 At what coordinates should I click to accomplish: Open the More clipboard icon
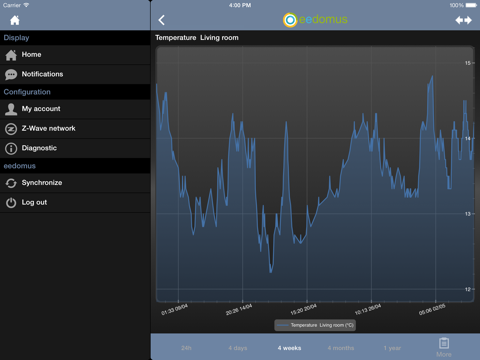444,343
